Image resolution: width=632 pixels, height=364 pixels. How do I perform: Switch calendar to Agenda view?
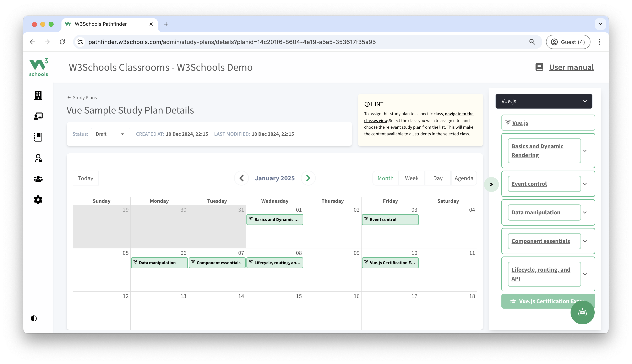[464, 178]
